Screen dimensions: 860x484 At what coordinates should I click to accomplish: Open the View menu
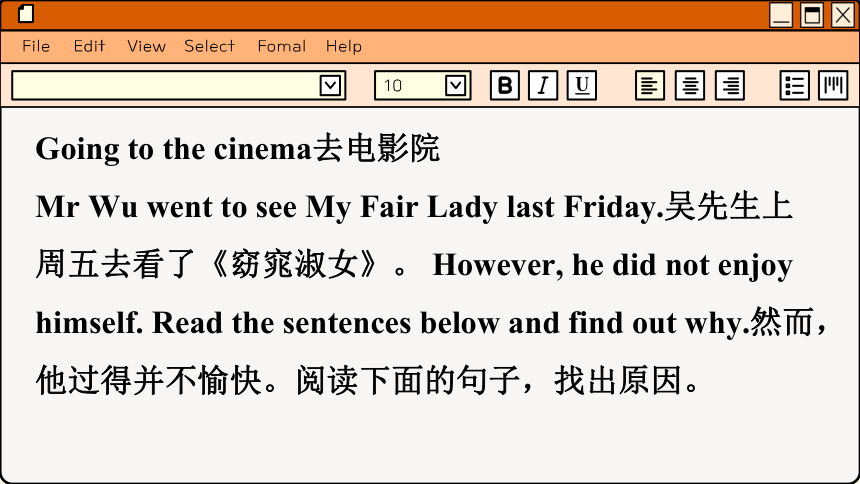pos(146,46)
